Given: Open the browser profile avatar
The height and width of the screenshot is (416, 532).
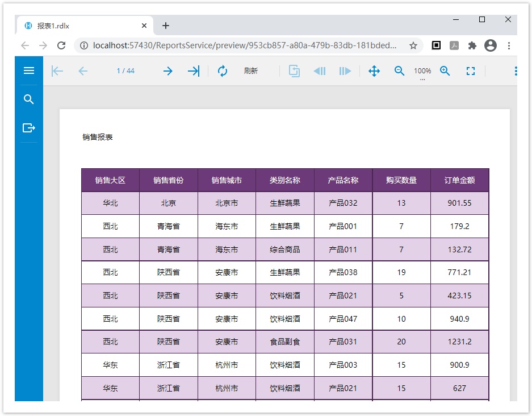Looking at the screenshot, I should point(490,45).
